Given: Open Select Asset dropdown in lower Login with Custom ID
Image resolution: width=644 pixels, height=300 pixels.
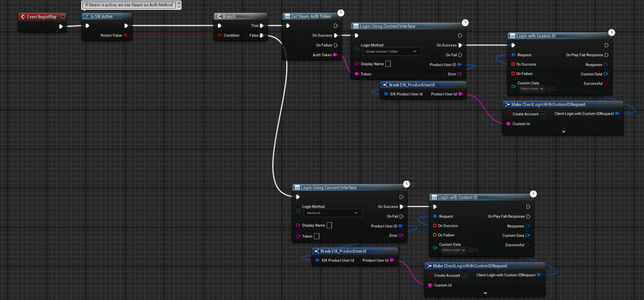Looking at the screenshot, I should click(x=453, y=250).
